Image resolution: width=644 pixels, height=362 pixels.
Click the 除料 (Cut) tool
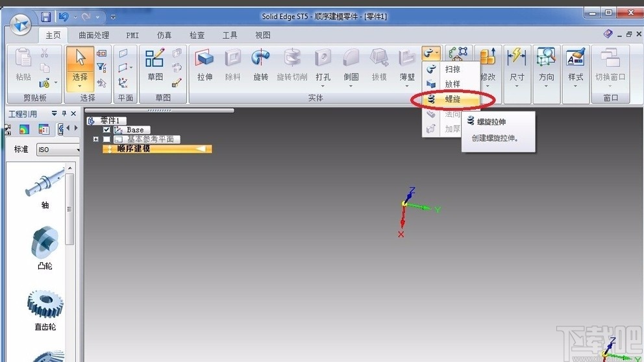click(x=233, y=65)
